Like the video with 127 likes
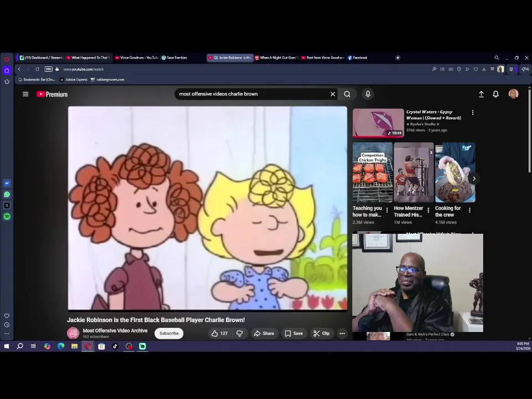 click(220, 334)
